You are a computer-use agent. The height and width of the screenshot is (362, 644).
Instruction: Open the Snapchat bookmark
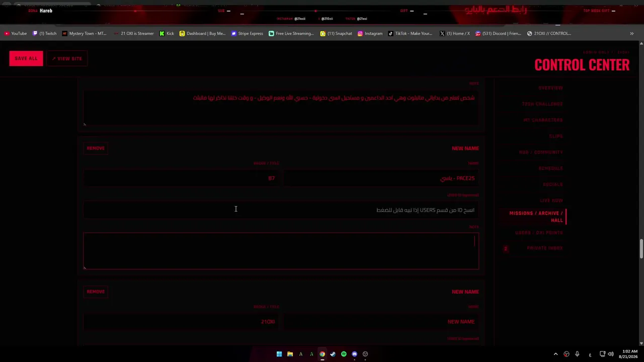(336, 34)
